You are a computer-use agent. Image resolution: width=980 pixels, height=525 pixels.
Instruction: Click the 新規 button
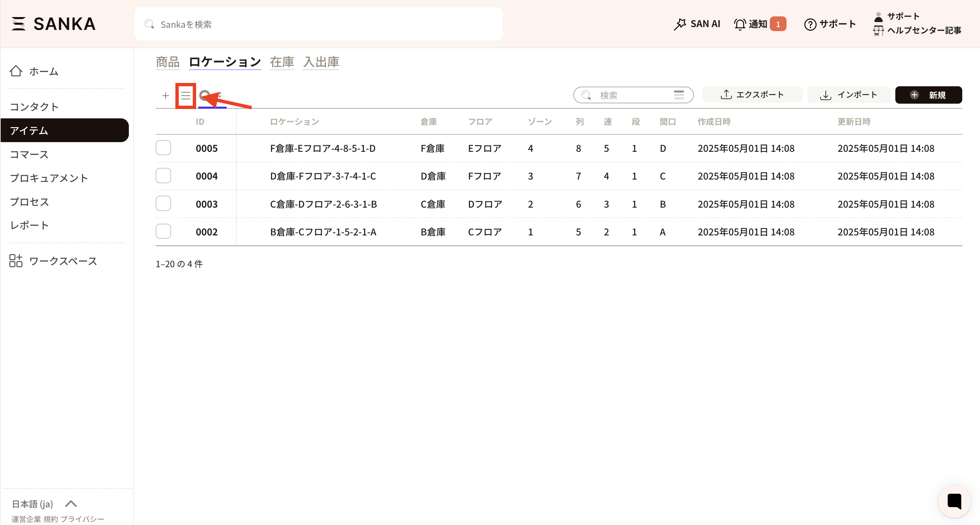[x=928, y=95]
